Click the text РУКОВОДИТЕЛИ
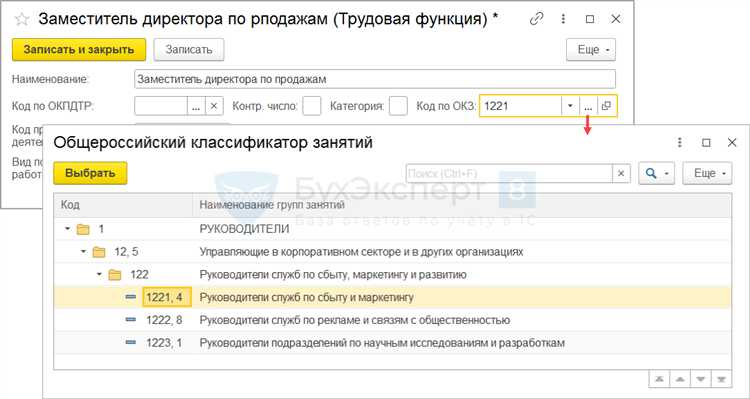Screen dimensions: 750x399 (244, 229)
